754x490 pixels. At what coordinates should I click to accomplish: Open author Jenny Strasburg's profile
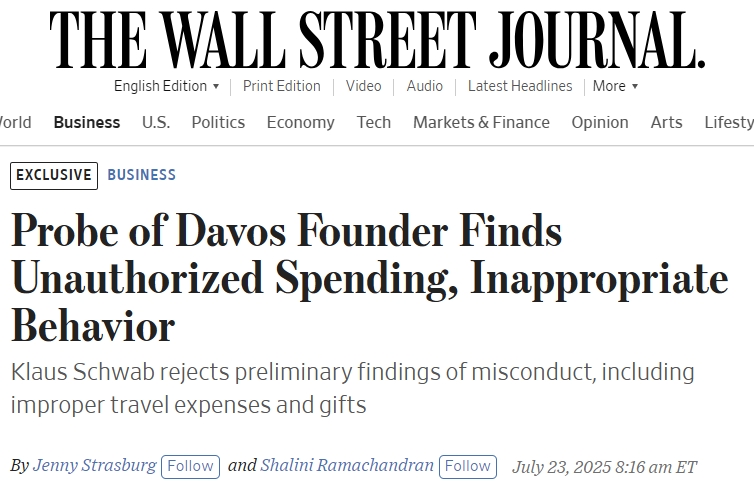(94, 465)
